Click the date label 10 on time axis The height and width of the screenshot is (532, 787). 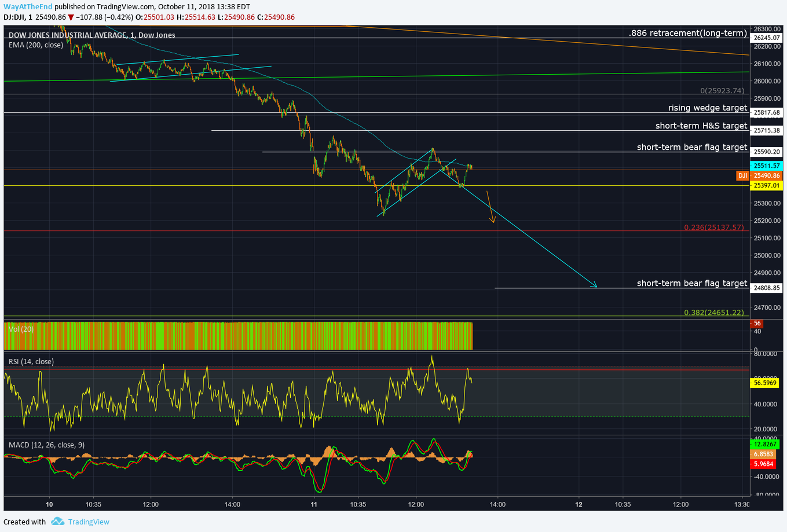tap(49, 504)
